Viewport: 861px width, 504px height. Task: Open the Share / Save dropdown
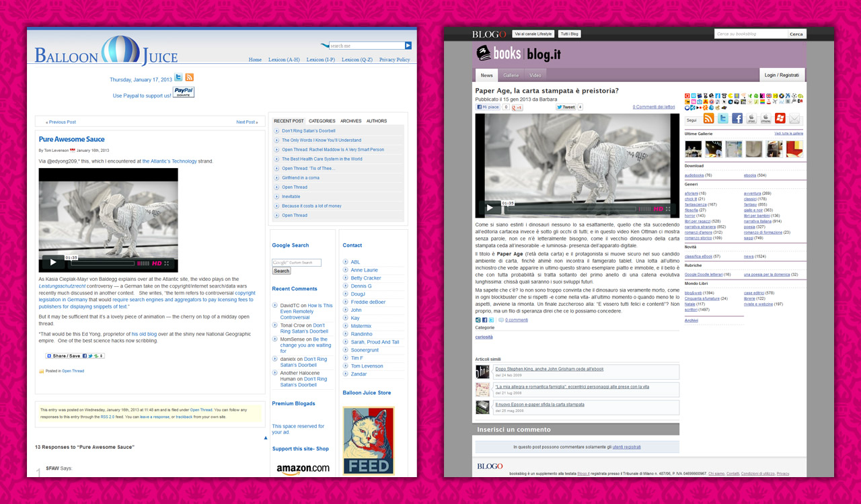click(75, 356)
